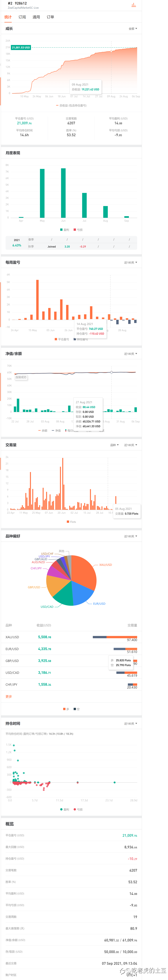Toggle 余额 legend in 净值/余额 chart

43,431
